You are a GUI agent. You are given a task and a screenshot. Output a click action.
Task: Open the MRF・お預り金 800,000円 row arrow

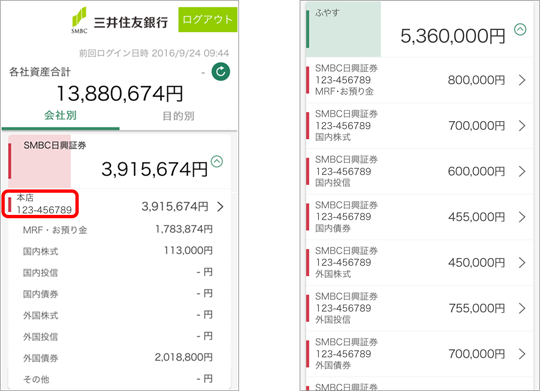(522, 80)
